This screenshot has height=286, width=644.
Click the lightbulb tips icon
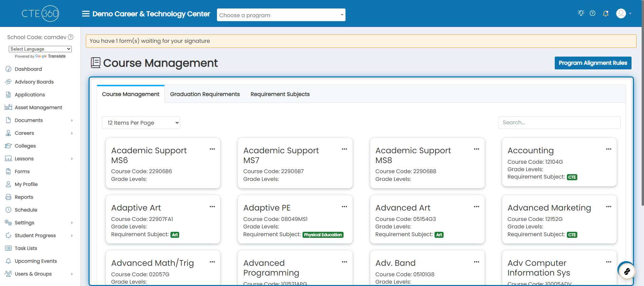click(x=581, y=13)
